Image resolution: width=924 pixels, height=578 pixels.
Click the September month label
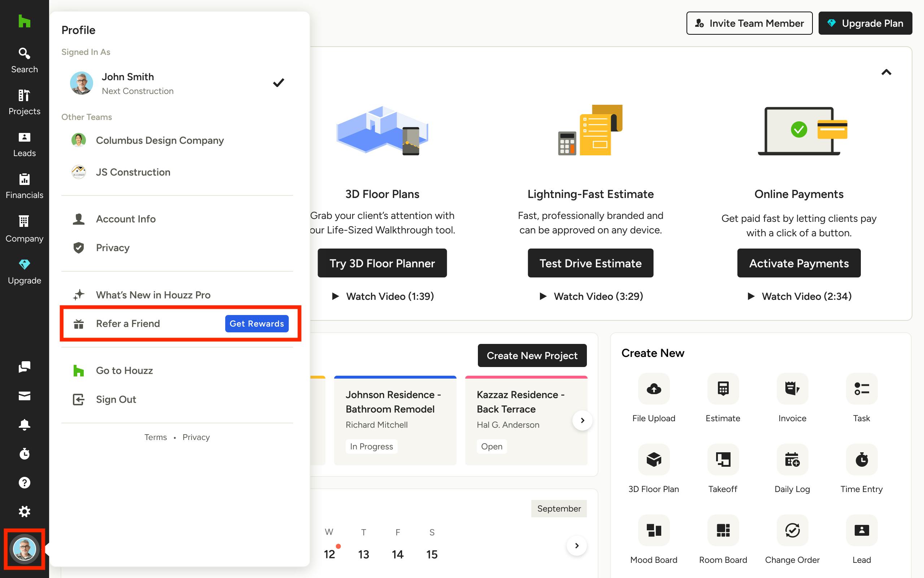559,508
